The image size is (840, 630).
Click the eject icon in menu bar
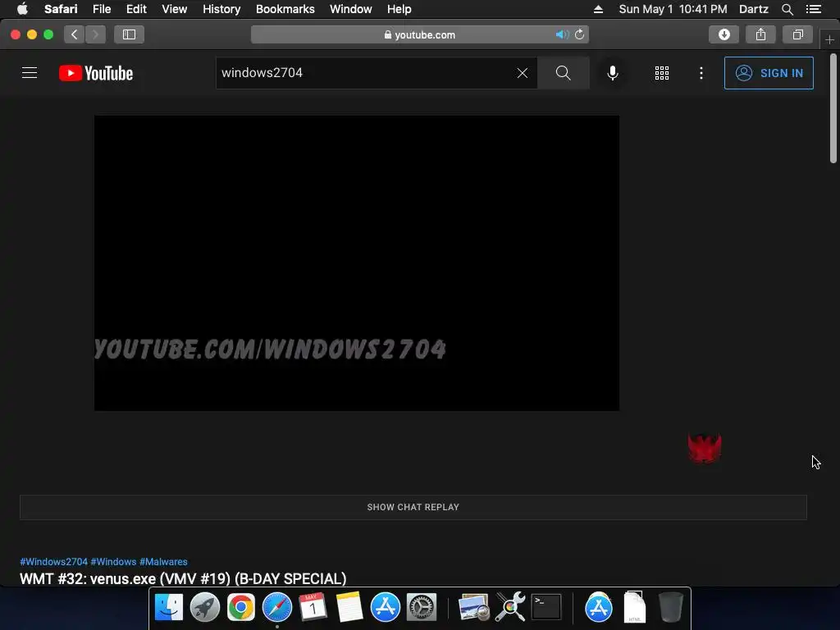pos(598,9)
